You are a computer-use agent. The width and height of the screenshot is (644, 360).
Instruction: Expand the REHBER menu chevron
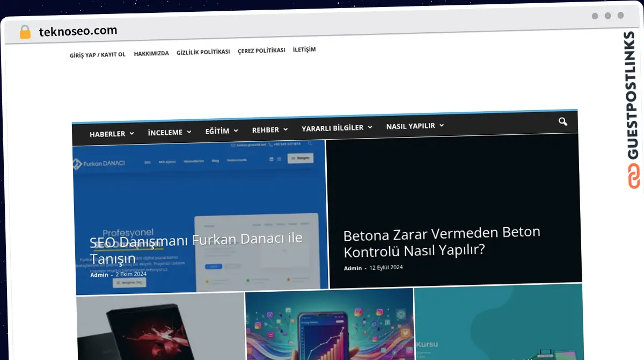(x=286, y=129)
